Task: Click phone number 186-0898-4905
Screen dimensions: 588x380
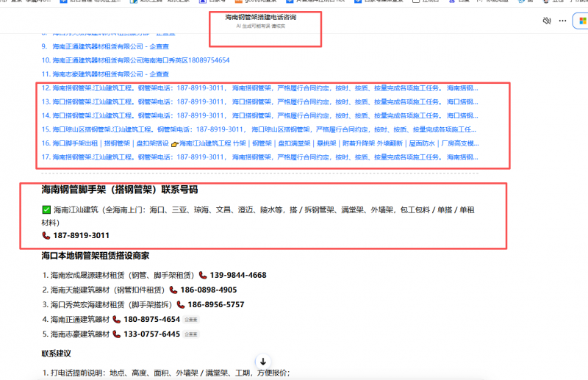Action: [x=209, y=290]
